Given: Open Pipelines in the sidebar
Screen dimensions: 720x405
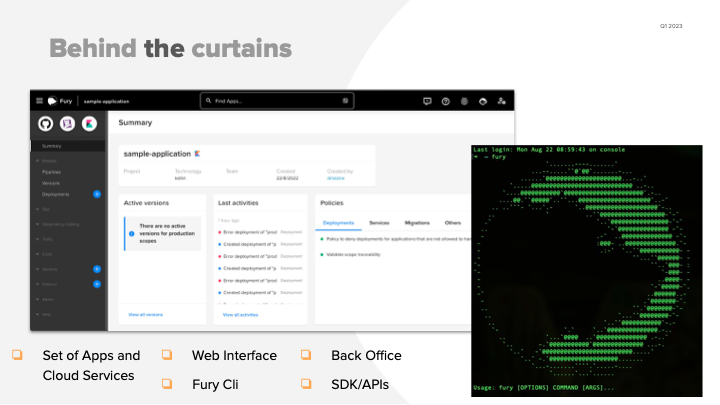Looking at the screenshot, I should 51,172.
